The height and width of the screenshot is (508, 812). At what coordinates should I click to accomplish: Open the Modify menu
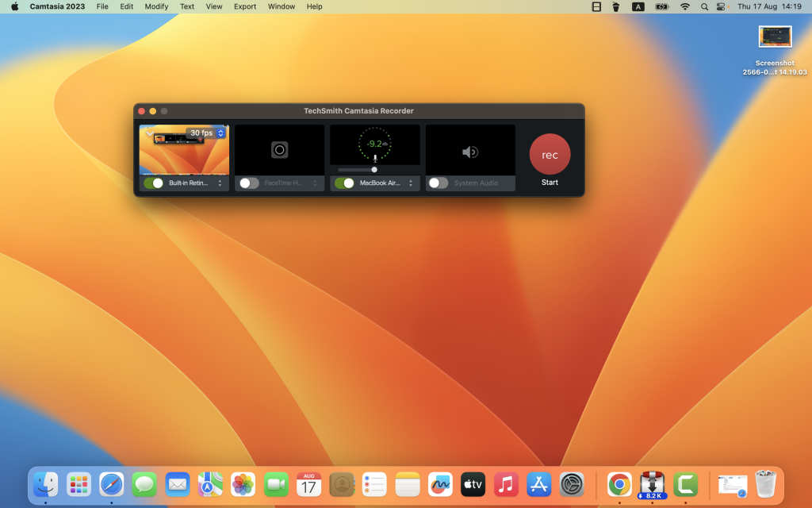point(156,6)
